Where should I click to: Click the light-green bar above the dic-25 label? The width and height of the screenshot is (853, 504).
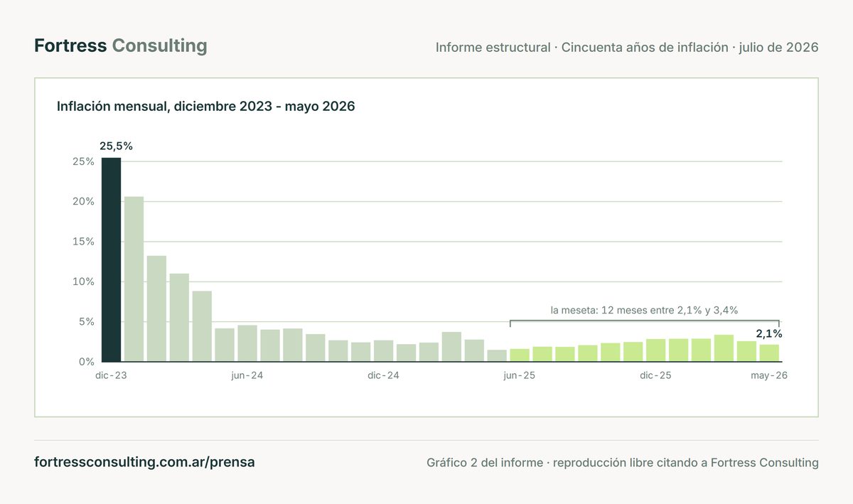(x=655, y=350)
